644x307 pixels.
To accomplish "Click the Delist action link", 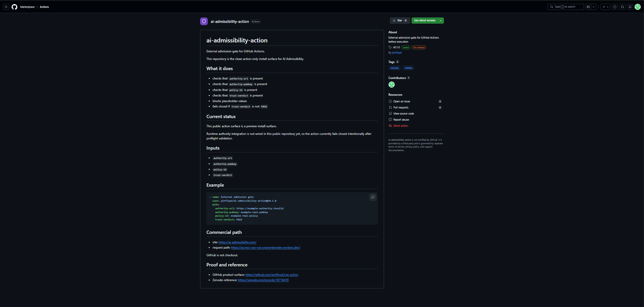I will (401, 126).
